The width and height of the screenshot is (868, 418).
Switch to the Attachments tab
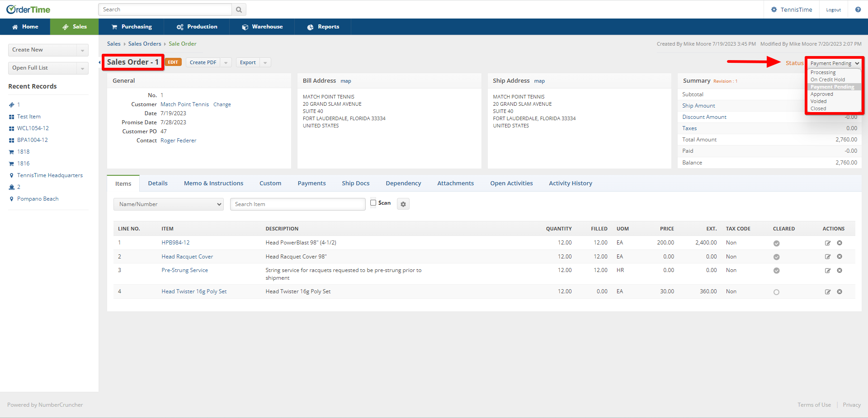455,183
